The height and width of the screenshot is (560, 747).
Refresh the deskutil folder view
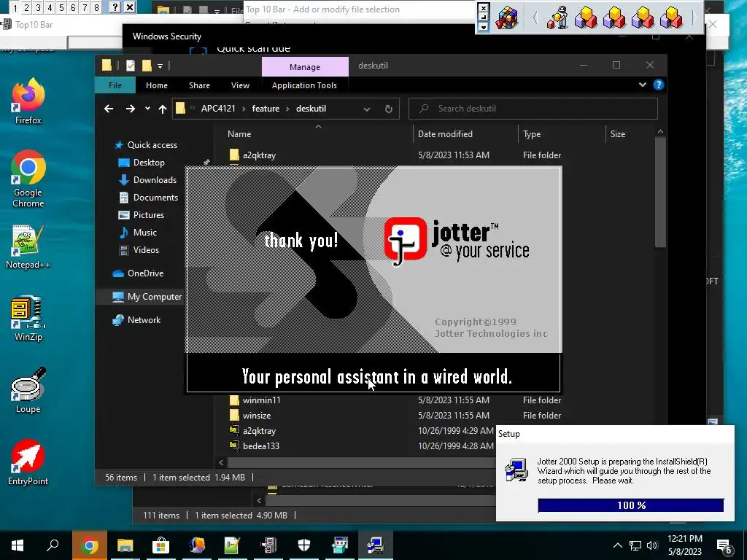[x=389, y=109]
